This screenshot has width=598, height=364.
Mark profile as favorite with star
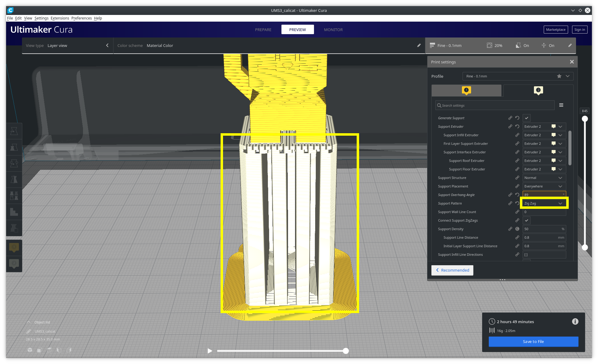click(559, 76)
